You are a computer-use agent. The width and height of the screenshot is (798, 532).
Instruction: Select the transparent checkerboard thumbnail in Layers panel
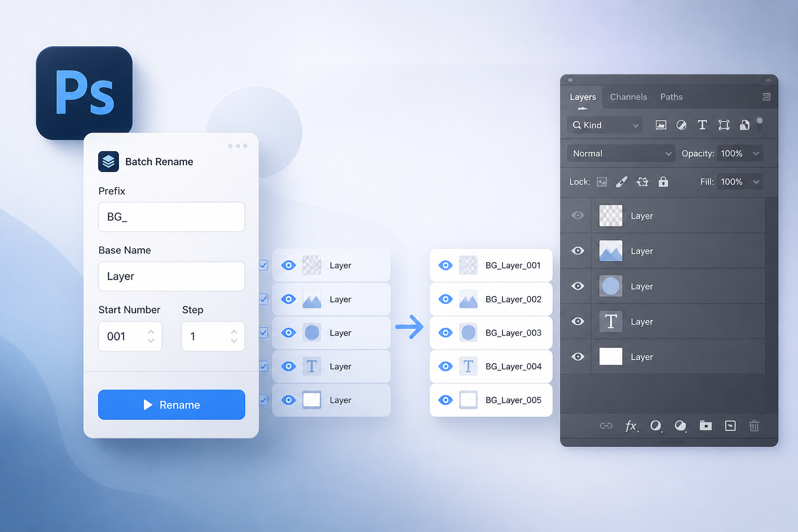[611, 216]
